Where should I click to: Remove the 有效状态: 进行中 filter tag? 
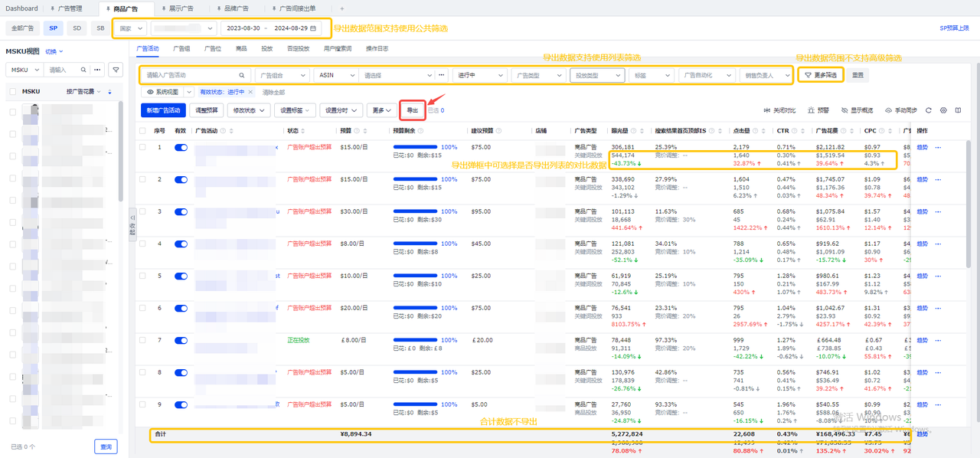click(x=250, y=92)
